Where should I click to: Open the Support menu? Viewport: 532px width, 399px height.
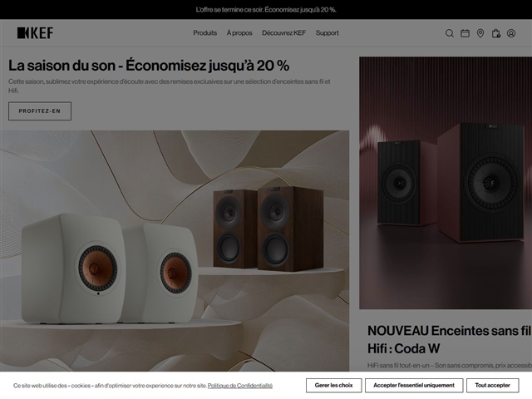click(327, 33)
